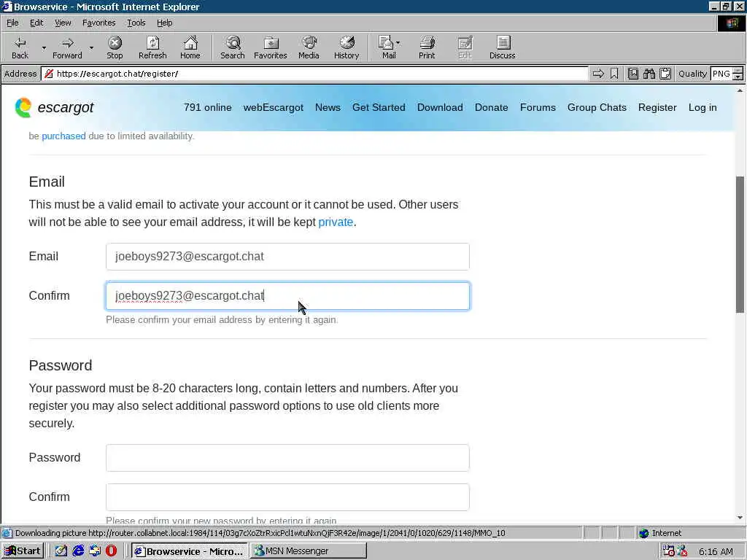The height and width of the screenshot is (560, 747).
Task: Open the File menu
Action: tap(12, 23)
